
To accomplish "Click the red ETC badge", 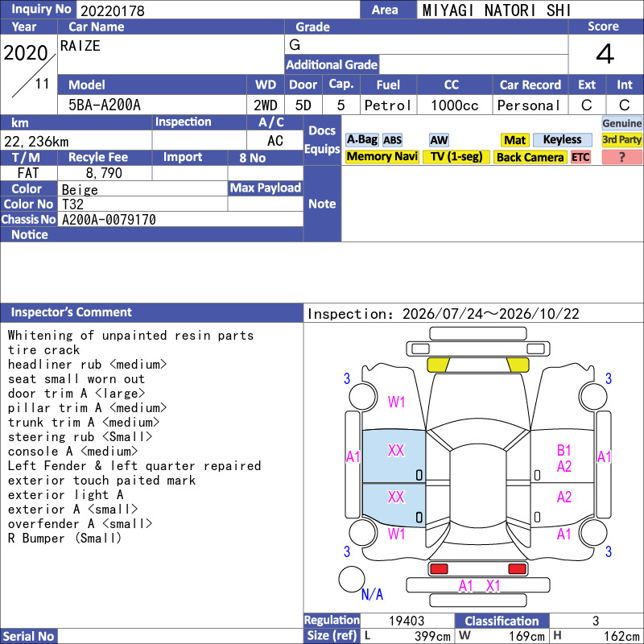I will point(580,157).
